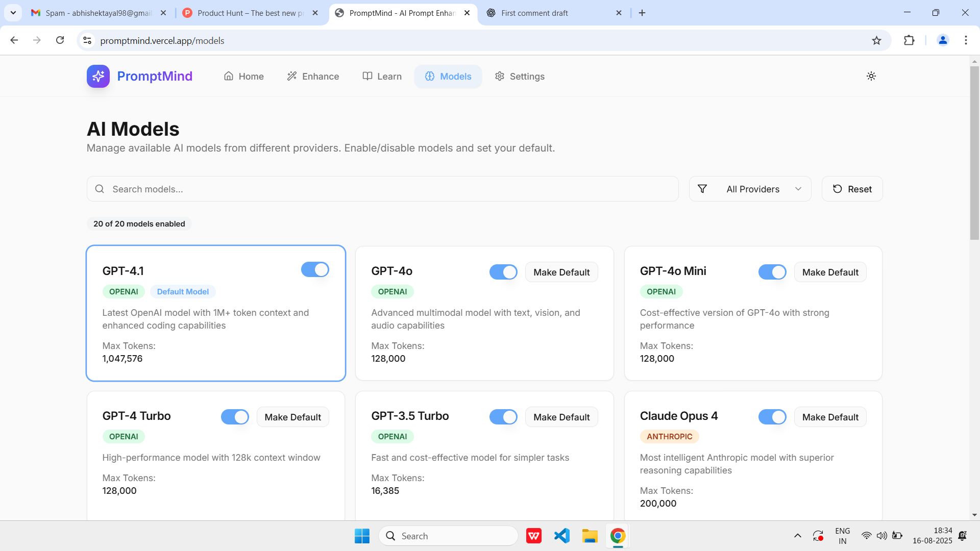The image size is (980, 551).
Task: Click the ENG IN language indicator
Action: pos(842,536)
